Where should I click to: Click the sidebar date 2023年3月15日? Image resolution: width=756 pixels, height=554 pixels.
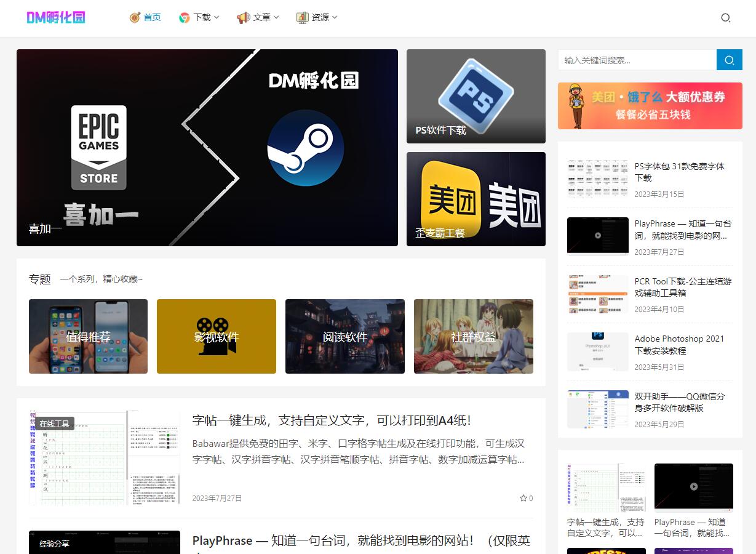click(x=659, y=194)
